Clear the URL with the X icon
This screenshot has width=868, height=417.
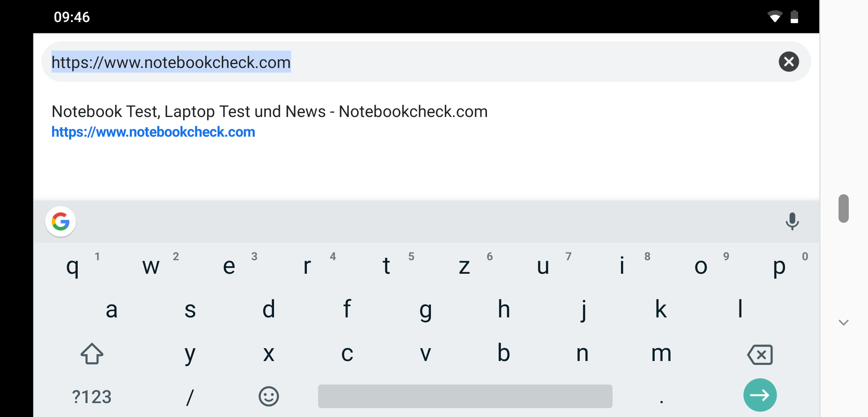[788, 61]
